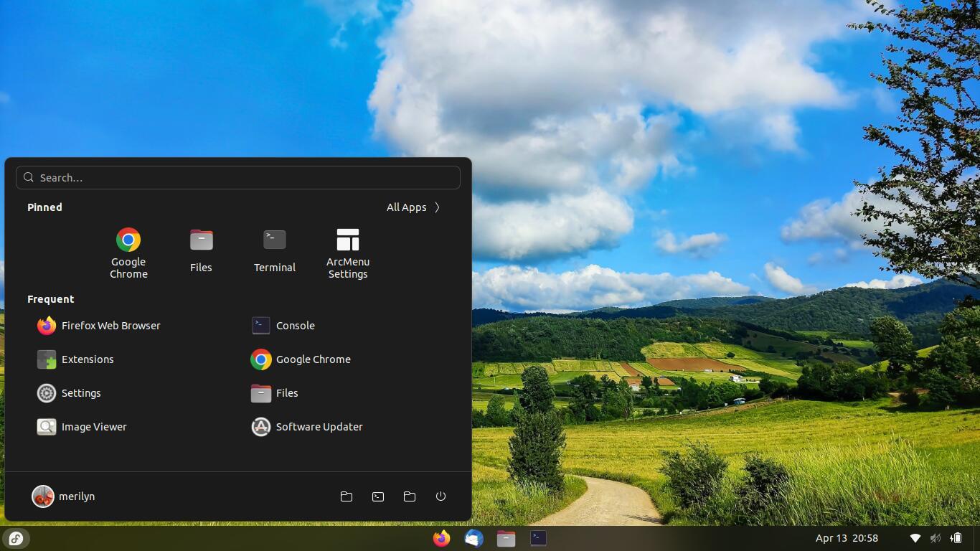Open Google Chrome from the Pinned section

pyautogui.click(x=128, y=252)
